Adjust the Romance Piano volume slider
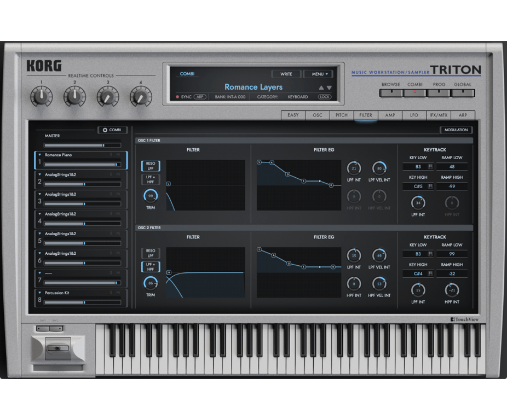This screenshot has height=420, width=507. pos(83,165)
